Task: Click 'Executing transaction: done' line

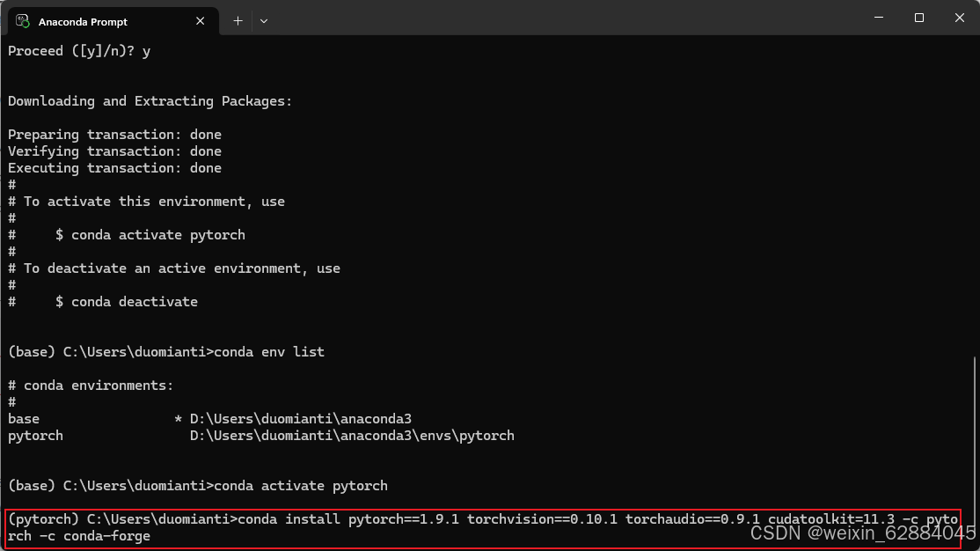Action: click(114, 168)
